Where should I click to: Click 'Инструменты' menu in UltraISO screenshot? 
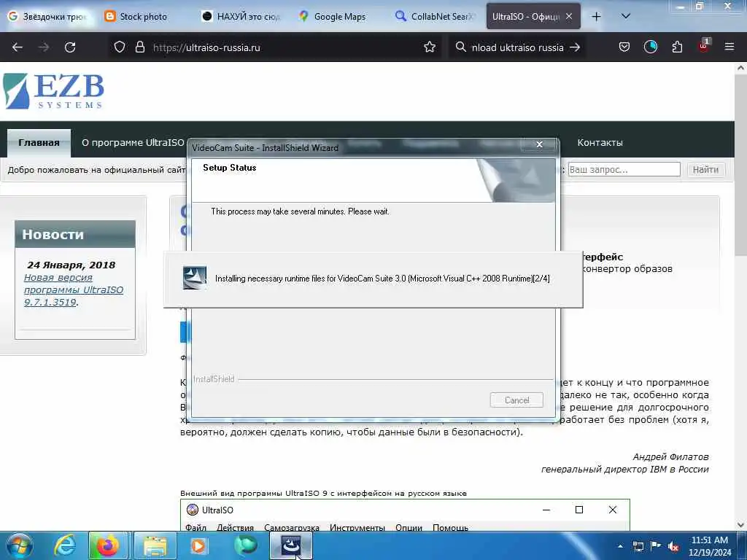(357, 528)
